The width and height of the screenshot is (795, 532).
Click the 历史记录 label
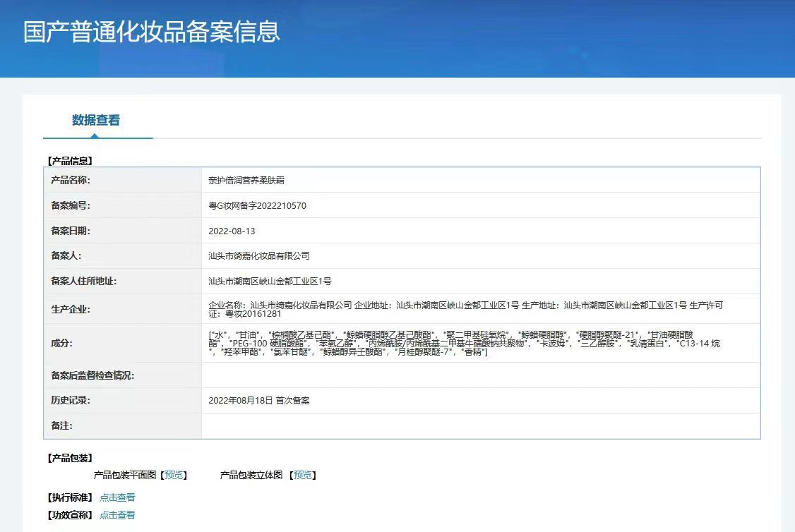click(71, 400)
